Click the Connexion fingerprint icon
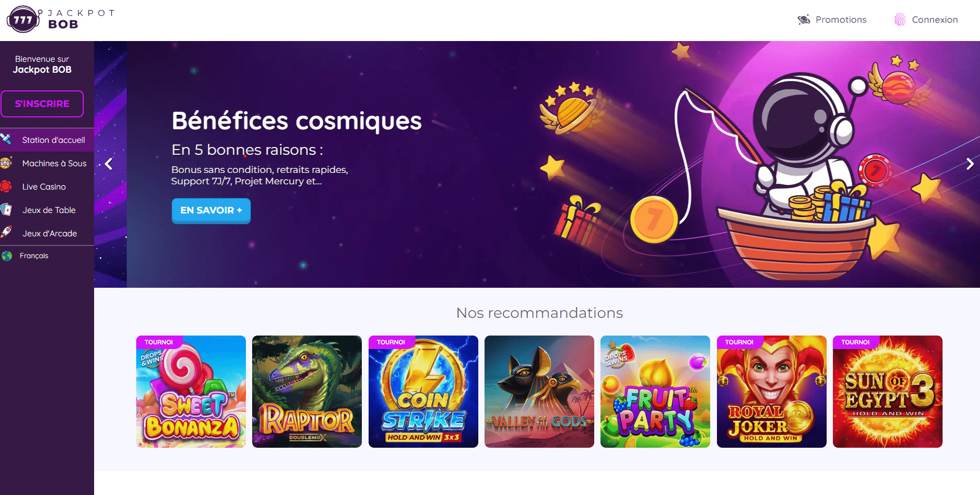The height and width of the screenshot is (495, 980). click(900, 20)
